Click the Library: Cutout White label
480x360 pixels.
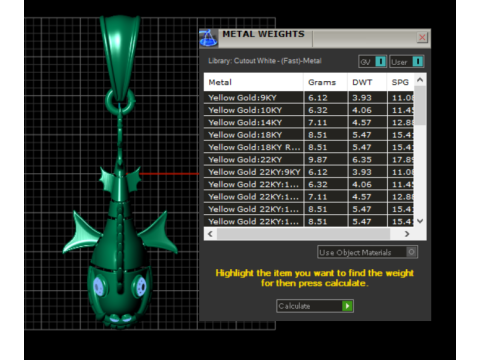pyautogui.click(x=265, y=61)
